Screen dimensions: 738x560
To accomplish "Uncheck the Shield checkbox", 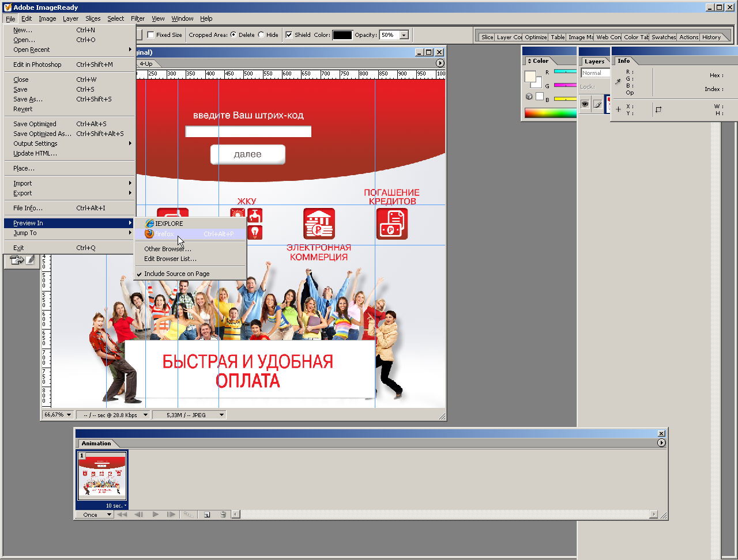I will pos(289,35).
